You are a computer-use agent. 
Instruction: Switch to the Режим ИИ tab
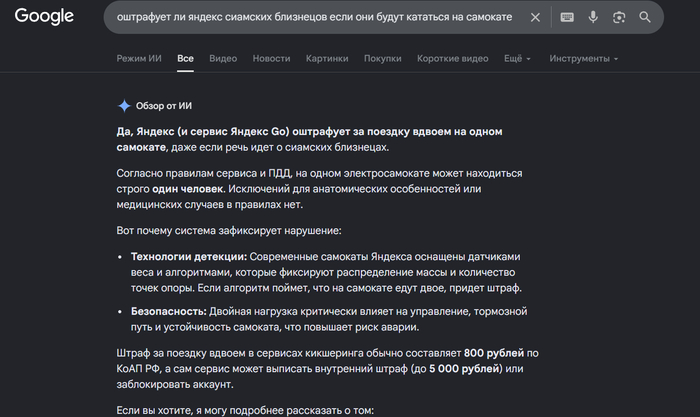pyautogui.click(x=139, y=58)
